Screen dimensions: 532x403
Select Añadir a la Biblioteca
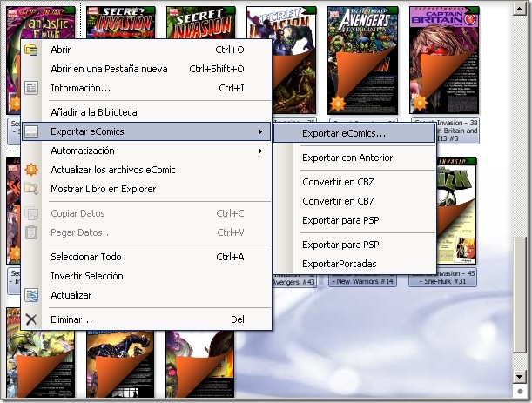(x=146, y=112)
